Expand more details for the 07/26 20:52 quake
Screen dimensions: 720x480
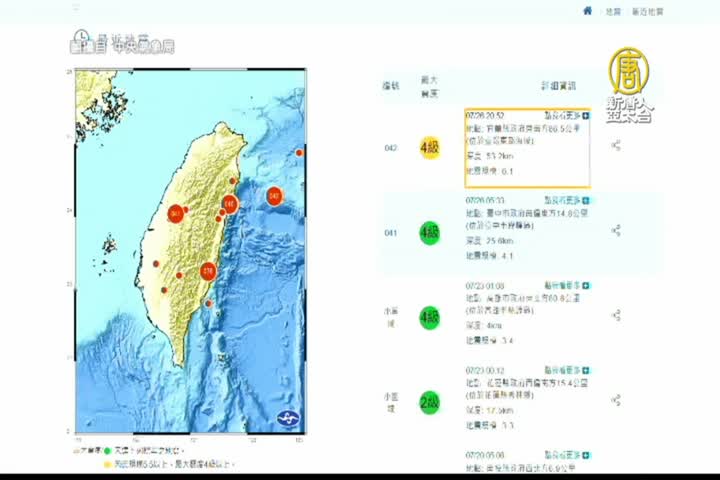click(x=566, y=116)
